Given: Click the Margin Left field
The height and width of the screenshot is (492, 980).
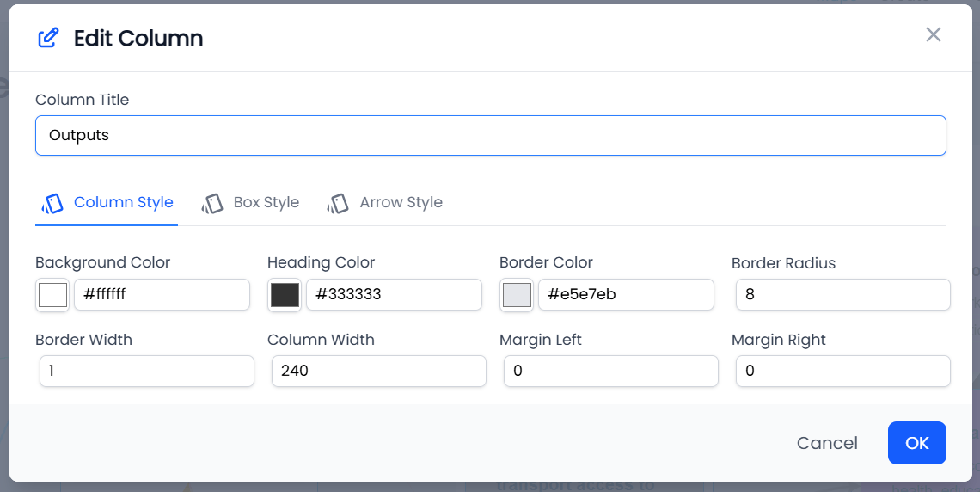Looking at the screenshot, I should pos(610,372).
